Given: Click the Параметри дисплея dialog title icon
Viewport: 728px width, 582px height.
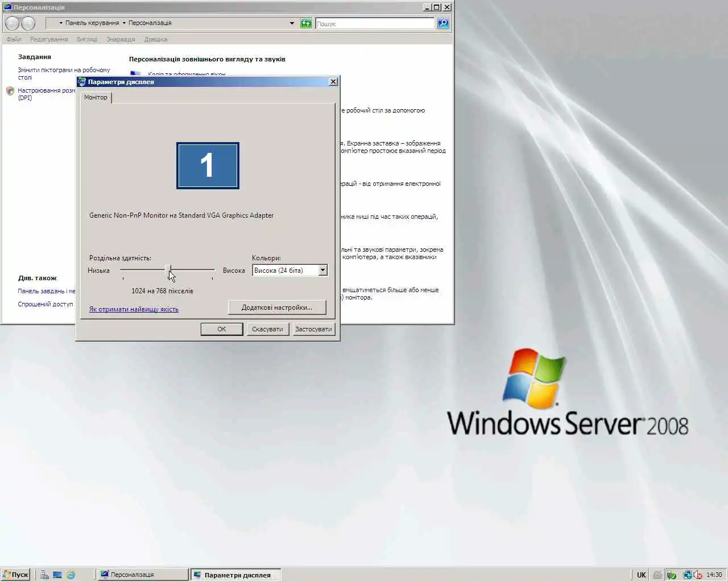Looking at the screenshot, I should point(82,82).
